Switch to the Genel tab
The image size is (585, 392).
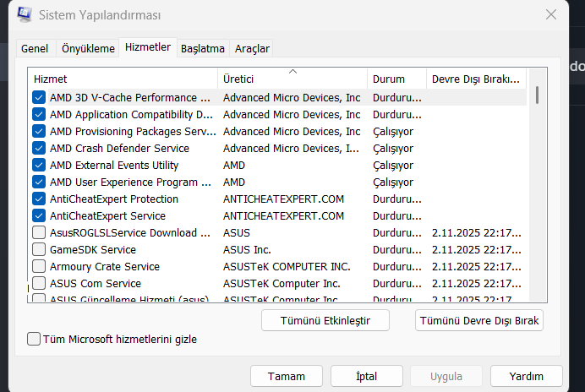click(35, 48)
